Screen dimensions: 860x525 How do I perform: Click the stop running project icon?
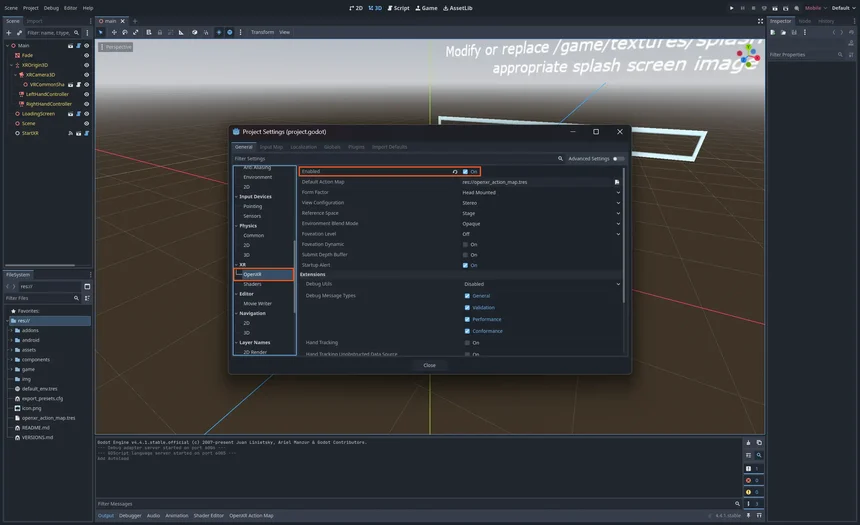[753, 8]
